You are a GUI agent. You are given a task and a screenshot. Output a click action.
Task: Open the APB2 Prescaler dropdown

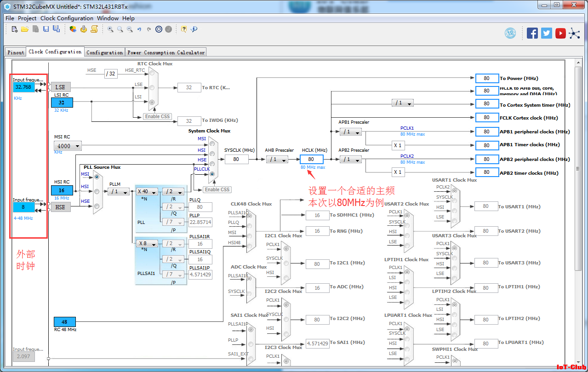[x=351, y=159]
